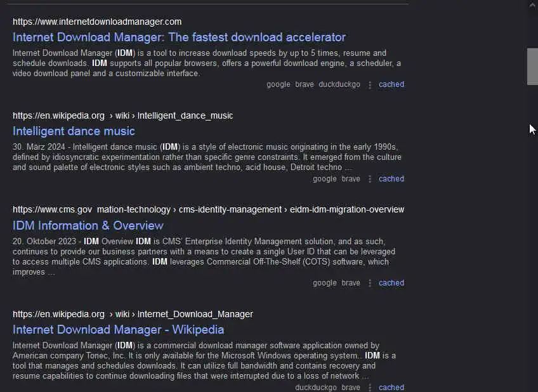Open three-dot menu for Internet Download Manager Wikipedia result
The width and height of the screenshot is (538, 392).
click(x=369, y=388)
